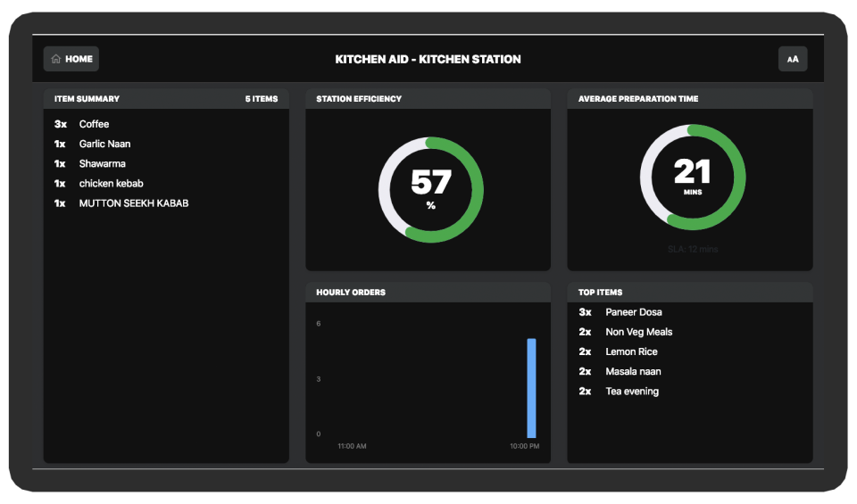The image size is (857, 504).
Task: Toggle font size with the AA button
Action: pyautogui.click(x=793, y=59)
